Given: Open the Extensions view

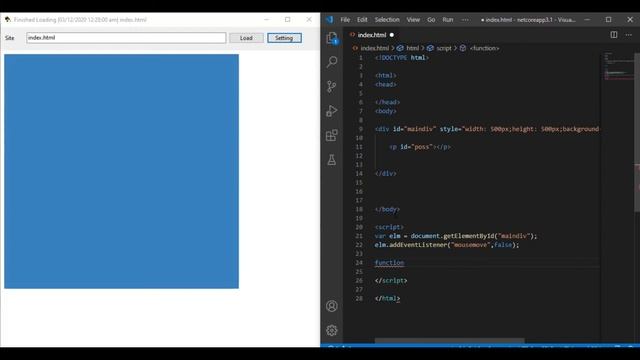Looking at the screenshot, I should tap(332, 135).
